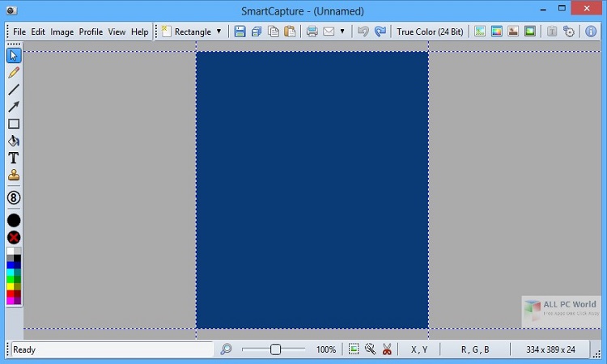607x364 pixels.
Task: Toggle the Line drawing tool
Action: tap(14, 90)
